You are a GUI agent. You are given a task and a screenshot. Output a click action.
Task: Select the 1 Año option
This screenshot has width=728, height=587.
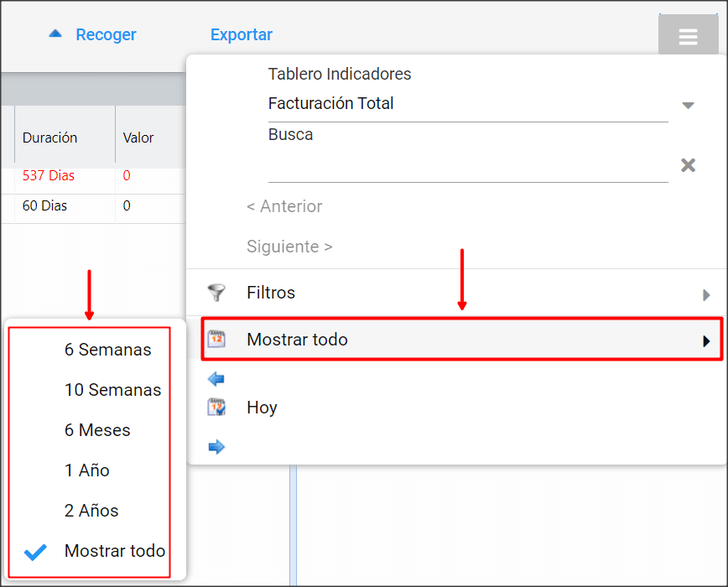(x=87, y=470)
